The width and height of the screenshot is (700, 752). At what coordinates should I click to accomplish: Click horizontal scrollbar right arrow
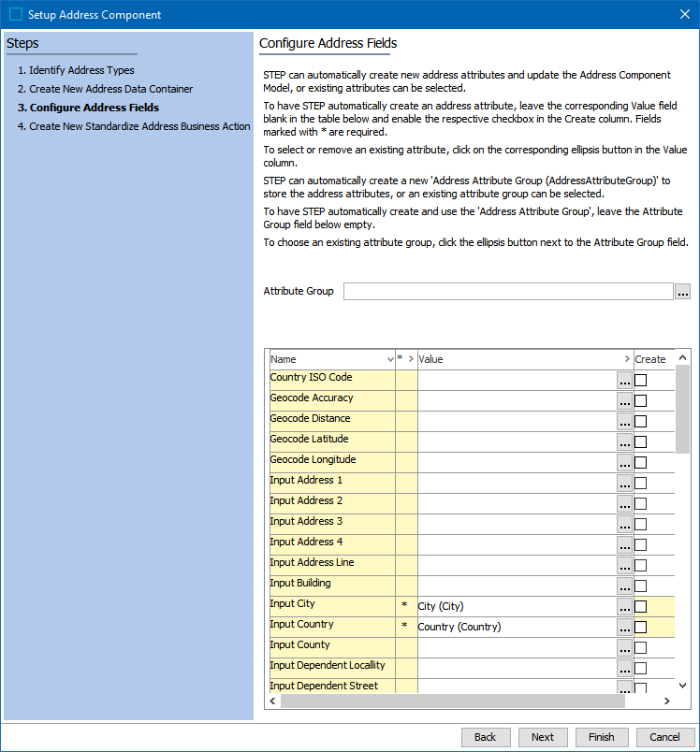667,701
